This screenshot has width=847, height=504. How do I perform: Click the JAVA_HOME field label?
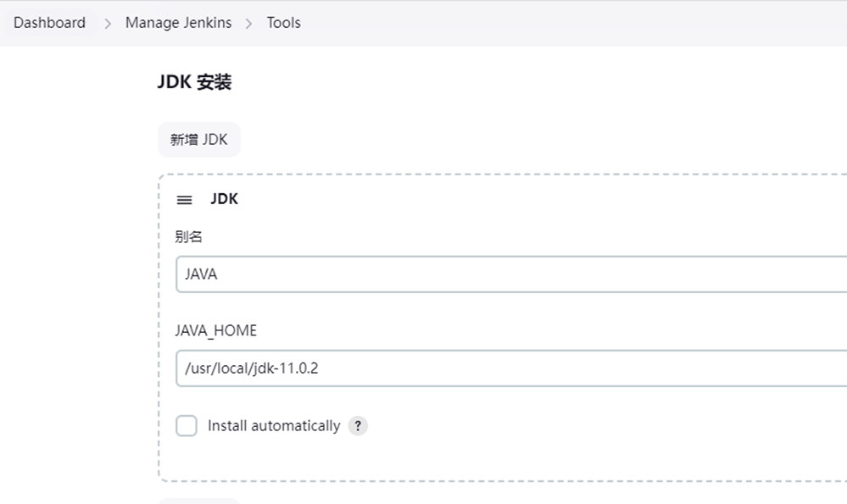point(215,330)
